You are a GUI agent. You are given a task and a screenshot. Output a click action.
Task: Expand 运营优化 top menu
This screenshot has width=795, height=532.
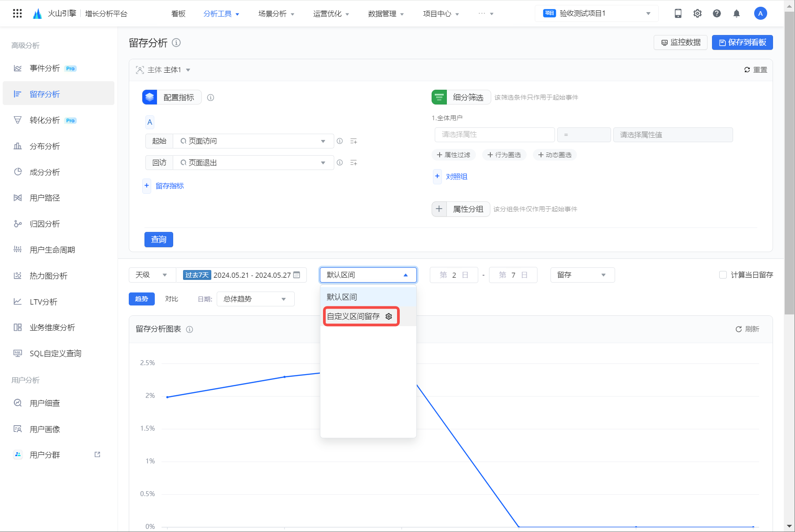pyautogui.click(x=331, y=14)
